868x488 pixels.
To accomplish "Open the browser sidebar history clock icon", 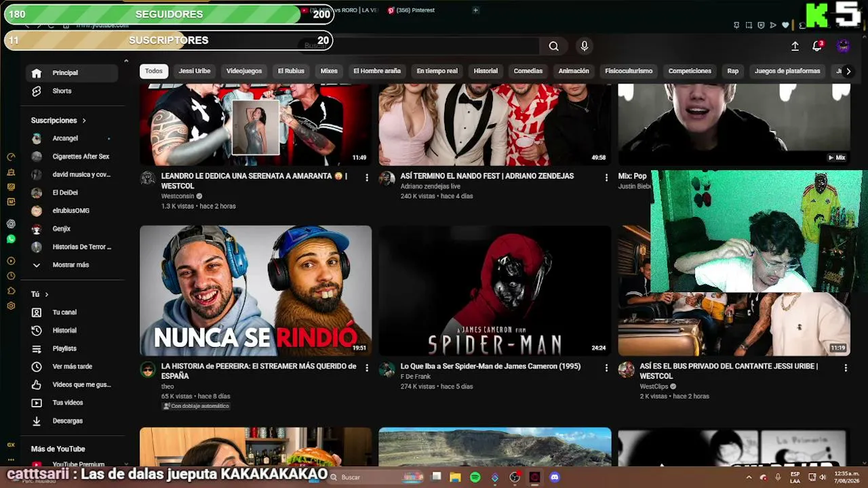I will (x=11, y=276).
